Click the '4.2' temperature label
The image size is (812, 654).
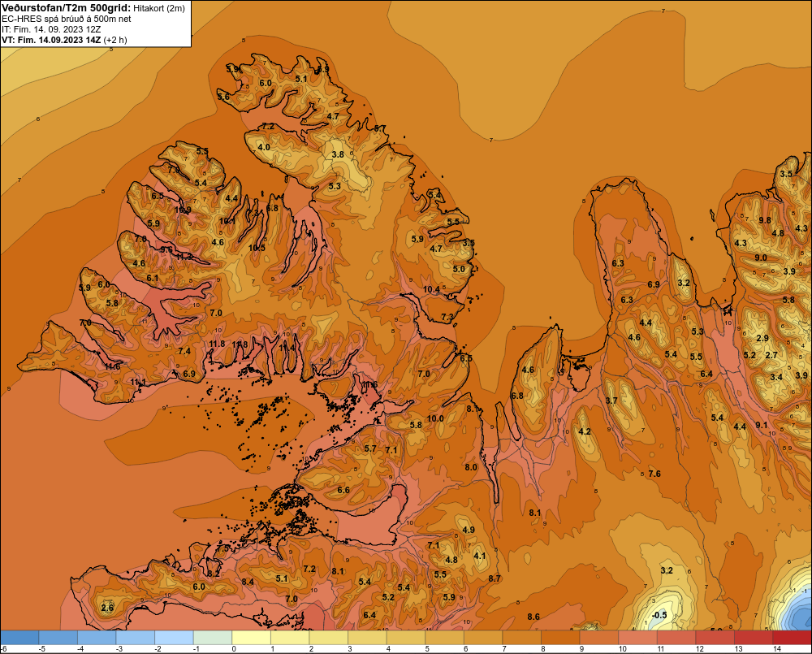(585, 431)
